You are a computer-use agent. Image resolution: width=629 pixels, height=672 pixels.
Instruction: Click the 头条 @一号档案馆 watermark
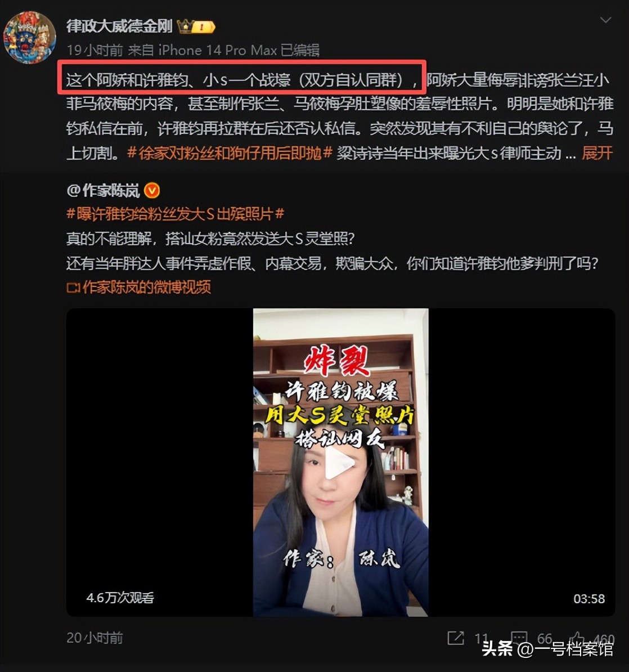pos(547,649)
